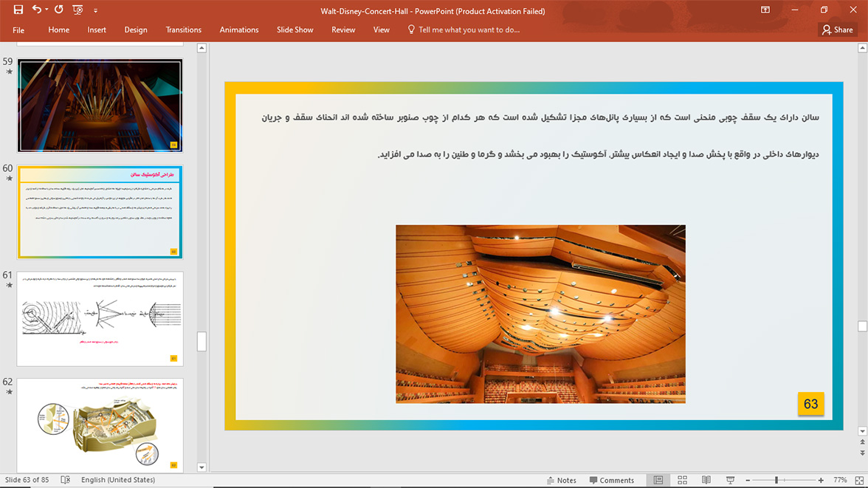This screenshot has width=868, height=488.
Task: Open the spell check status icon
Action: click(x=65, y=480)
